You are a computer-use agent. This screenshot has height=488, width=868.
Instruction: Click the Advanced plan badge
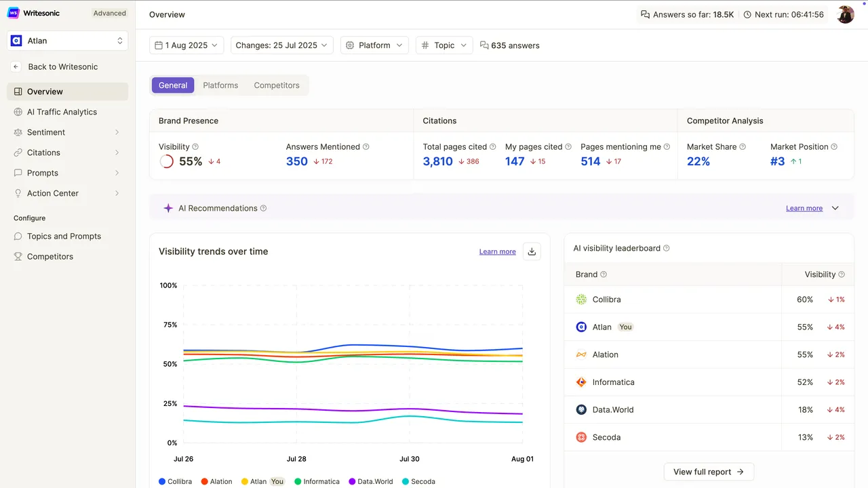(110, 13)
